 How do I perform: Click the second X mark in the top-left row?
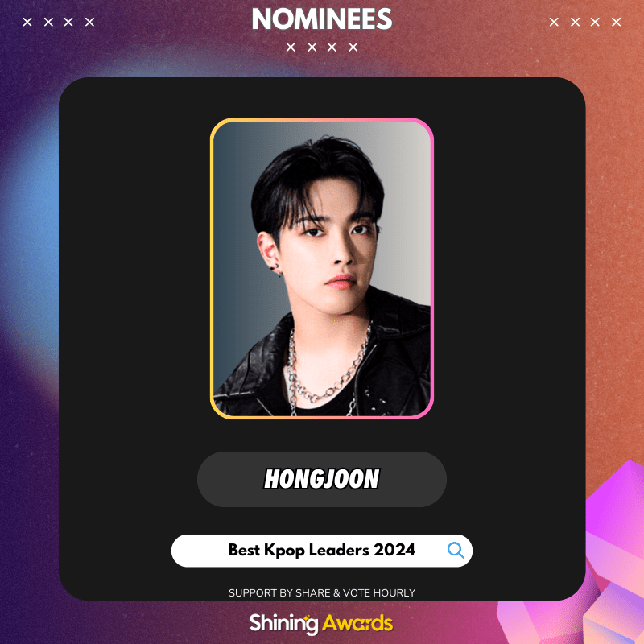coord(48,22)
